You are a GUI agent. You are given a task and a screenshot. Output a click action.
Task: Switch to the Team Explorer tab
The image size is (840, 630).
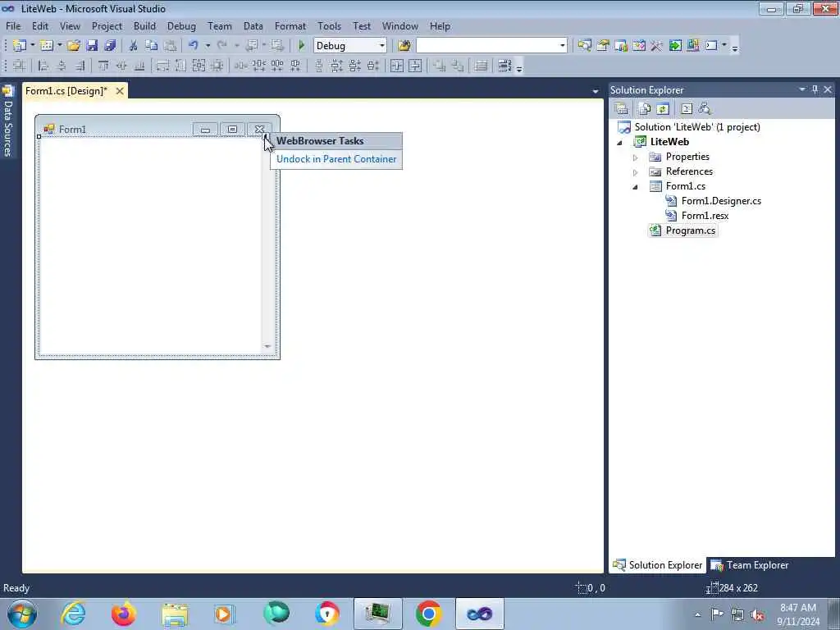(750, 565)
